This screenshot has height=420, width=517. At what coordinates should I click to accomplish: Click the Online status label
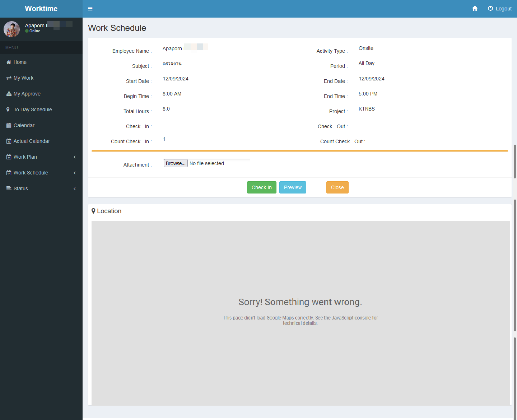(35, 31)
